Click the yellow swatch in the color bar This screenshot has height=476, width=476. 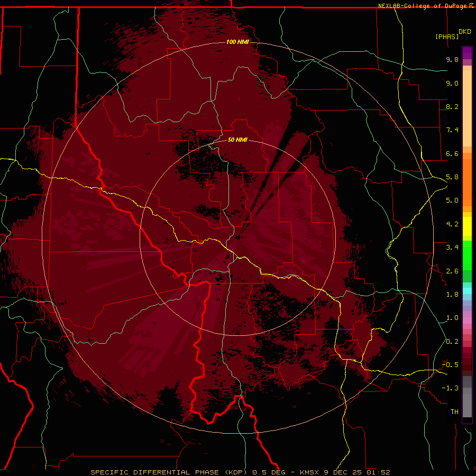[467, 226]
